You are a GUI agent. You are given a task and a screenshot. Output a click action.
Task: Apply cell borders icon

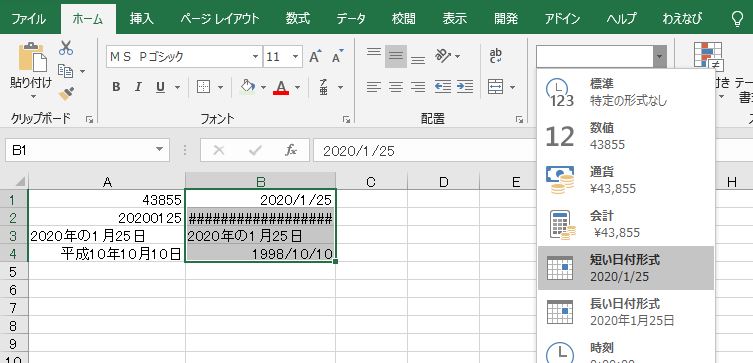point(204,87)
